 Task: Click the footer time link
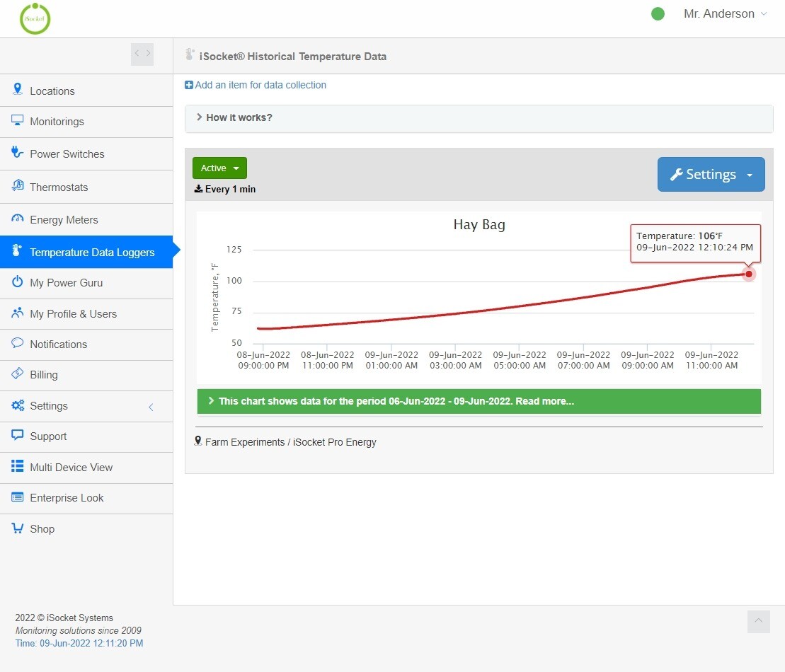(79, 643)
